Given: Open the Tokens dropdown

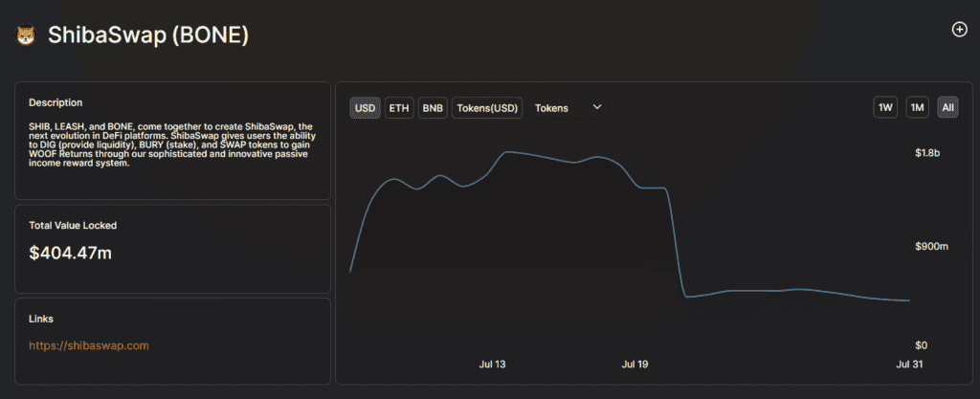Looking at the screenshot, I should (x=567, y=108).
